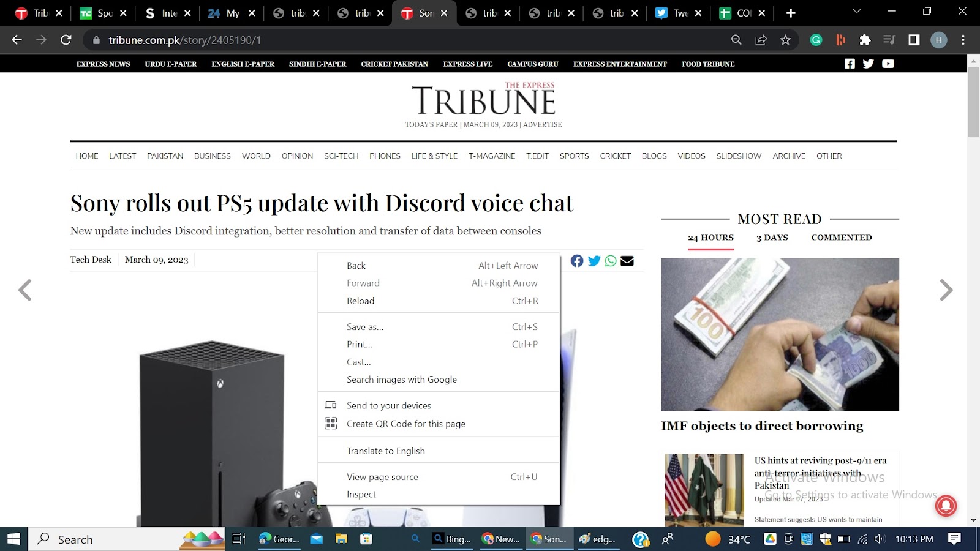The image size is (980, 551).
Task: Open the LATEST section link
Action: (123, 156)
